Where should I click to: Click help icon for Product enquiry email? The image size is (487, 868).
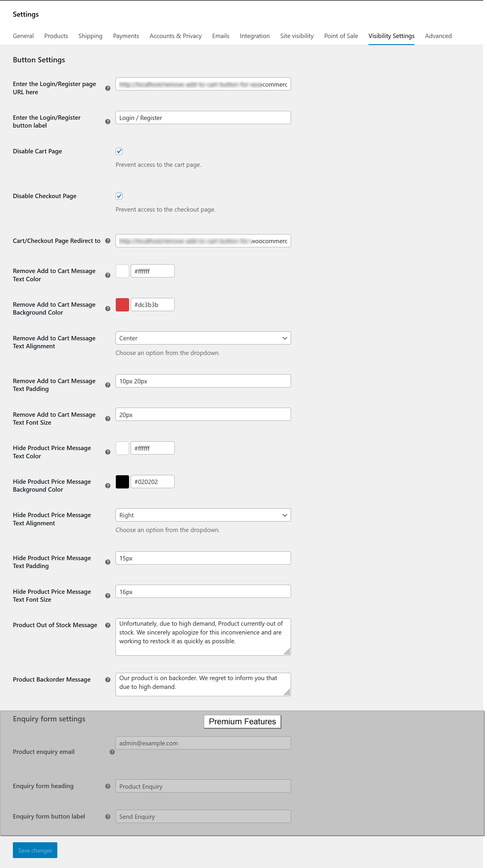(x=112, y=752)
